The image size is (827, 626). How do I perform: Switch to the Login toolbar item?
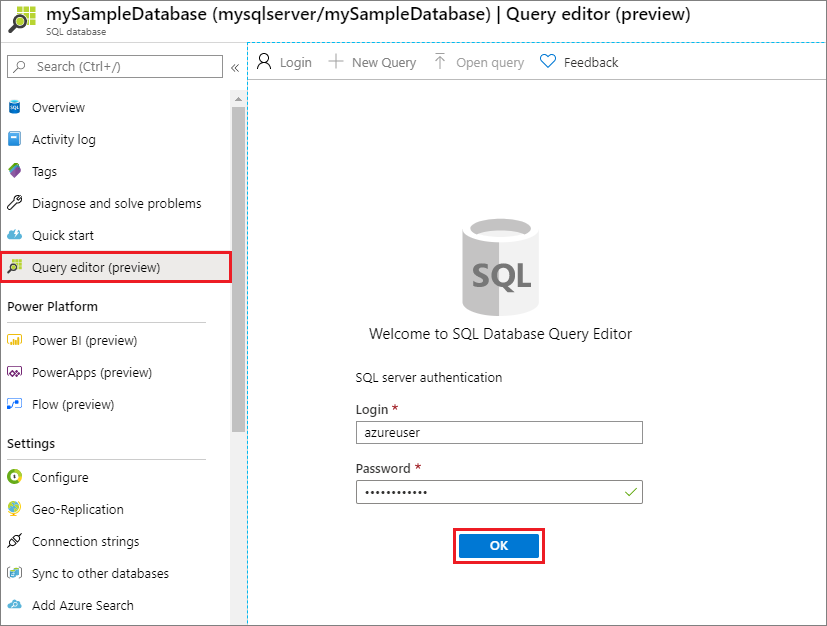coord(285,61)
